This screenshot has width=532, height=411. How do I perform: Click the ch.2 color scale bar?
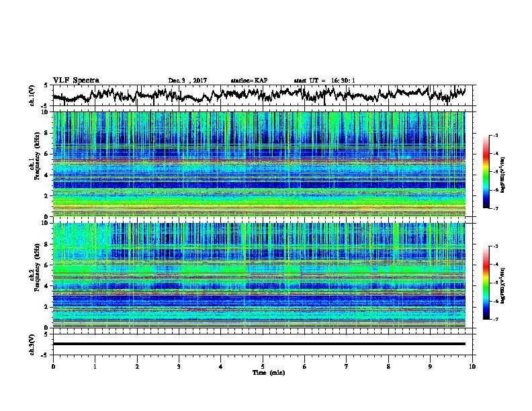coord(486,283)
